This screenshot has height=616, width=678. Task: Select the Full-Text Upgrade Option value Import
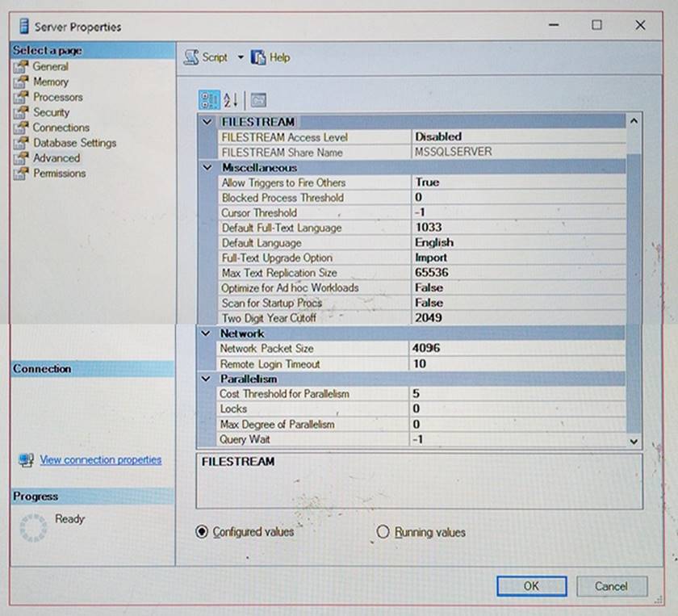coord(518,258)
